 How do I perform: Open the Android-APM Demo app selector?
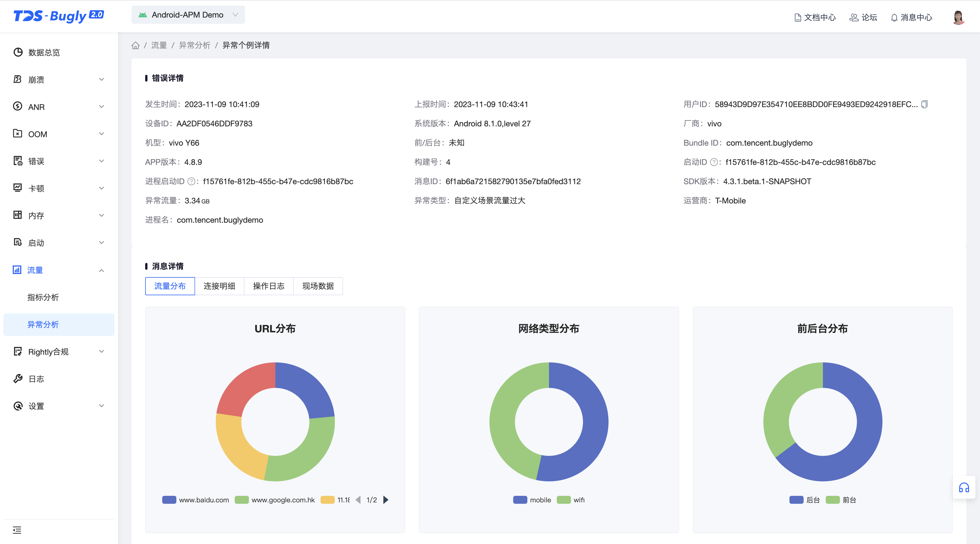(x=188, y=15)
